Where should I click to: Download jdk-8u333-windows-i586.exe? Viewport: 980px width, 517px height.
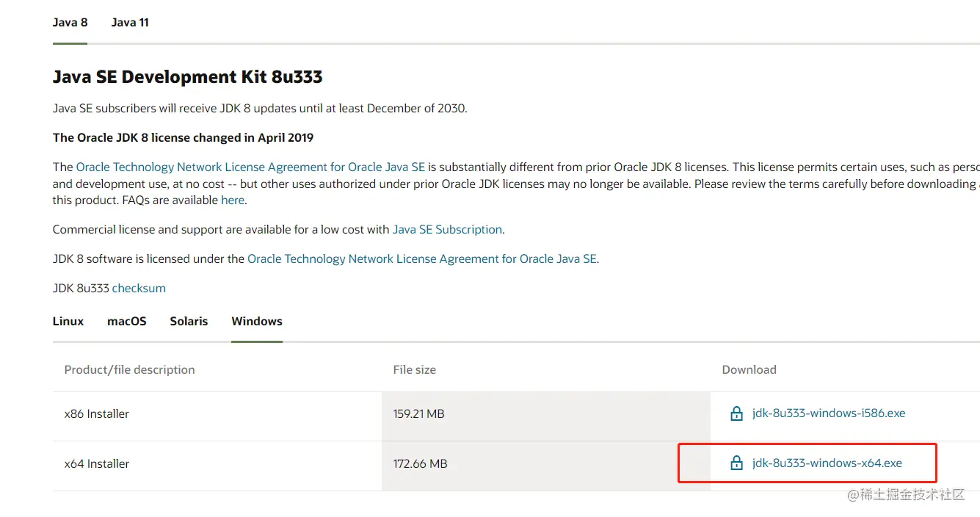tap(829, 413)
